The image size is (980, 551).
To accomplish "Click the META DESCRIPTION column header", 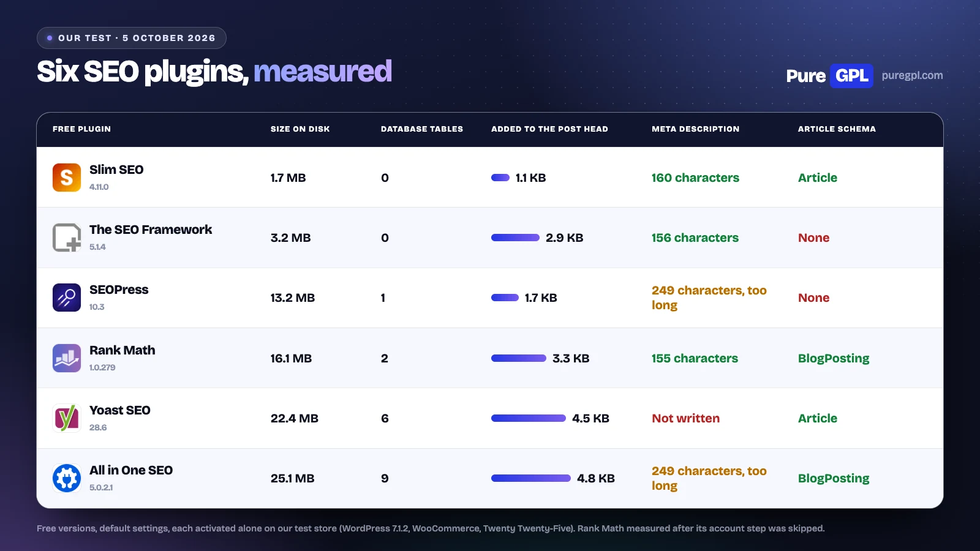I will tap(695, 129).
